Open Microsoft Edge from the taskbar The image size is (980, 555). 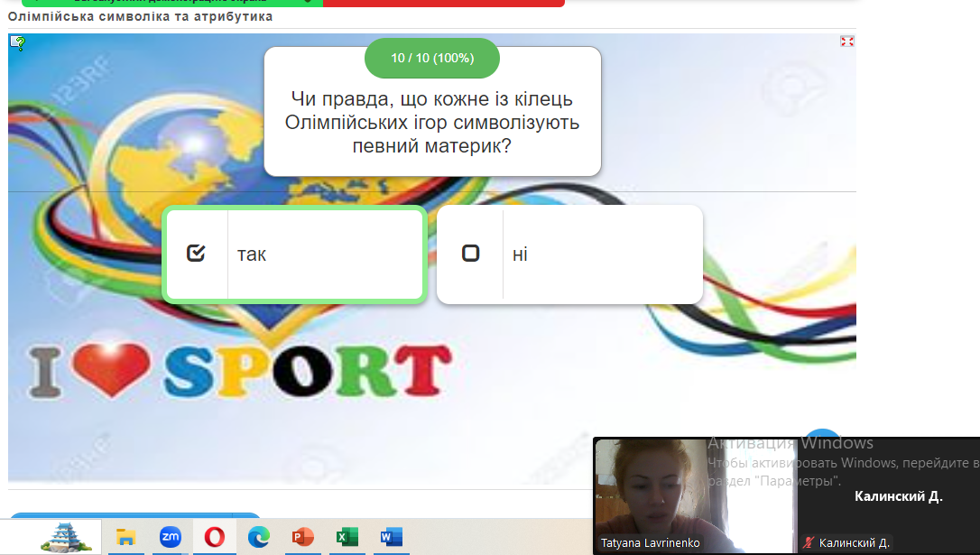point(259,537)
